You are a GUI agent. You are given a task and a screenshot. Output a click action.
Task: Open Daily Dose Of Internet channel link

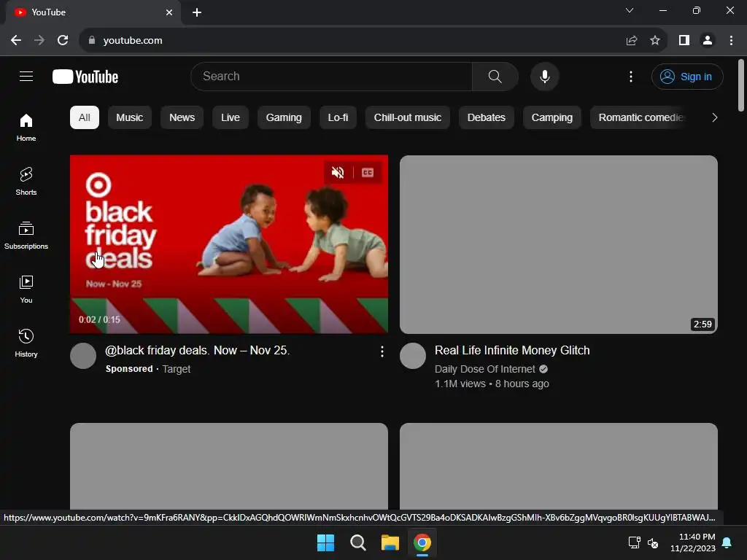(484, 369)
